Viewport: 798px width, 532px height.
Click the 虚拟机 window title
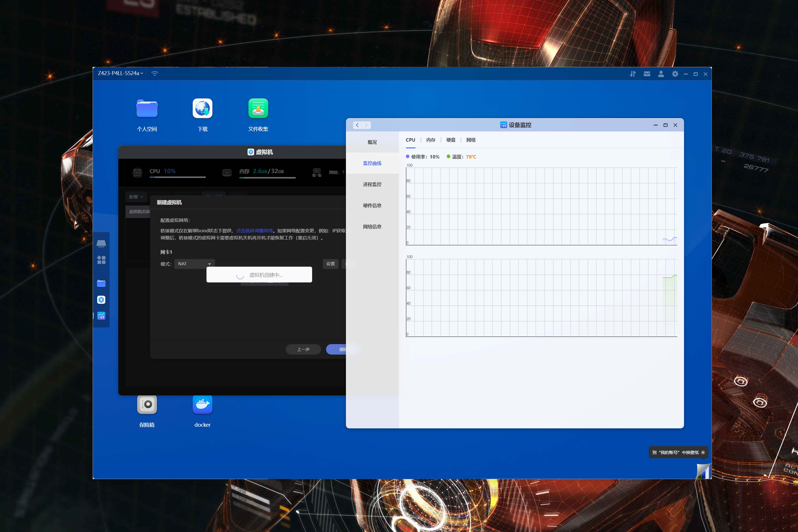coord(260,152)
